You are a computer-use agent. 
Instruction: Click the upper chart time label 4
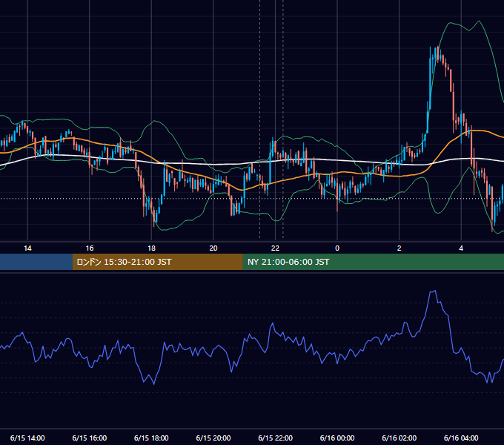461,248
